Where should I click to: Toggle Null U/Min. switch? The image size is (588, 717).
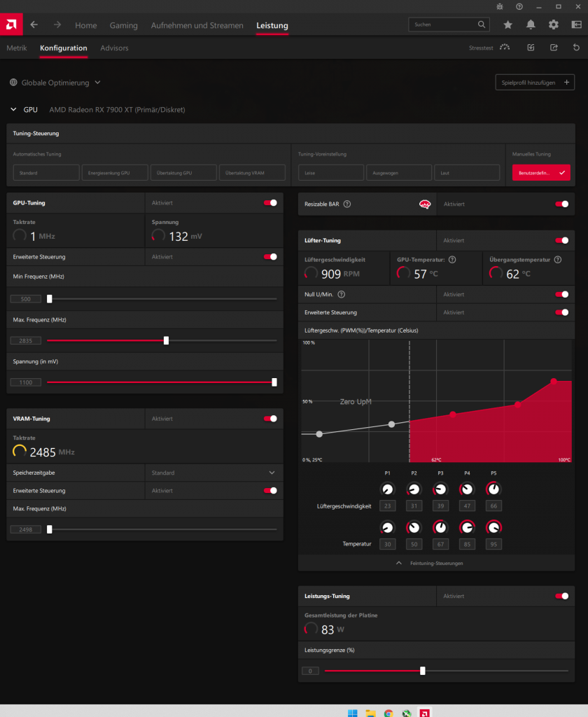[x=562, y=295]
